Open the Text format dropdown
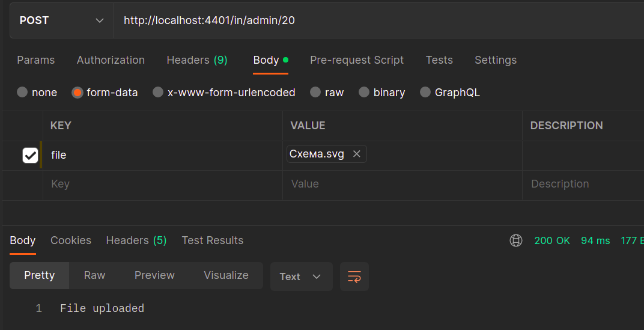Image resolution: width=644 pixels, height=330 pixels. click(x=301, y=277)
